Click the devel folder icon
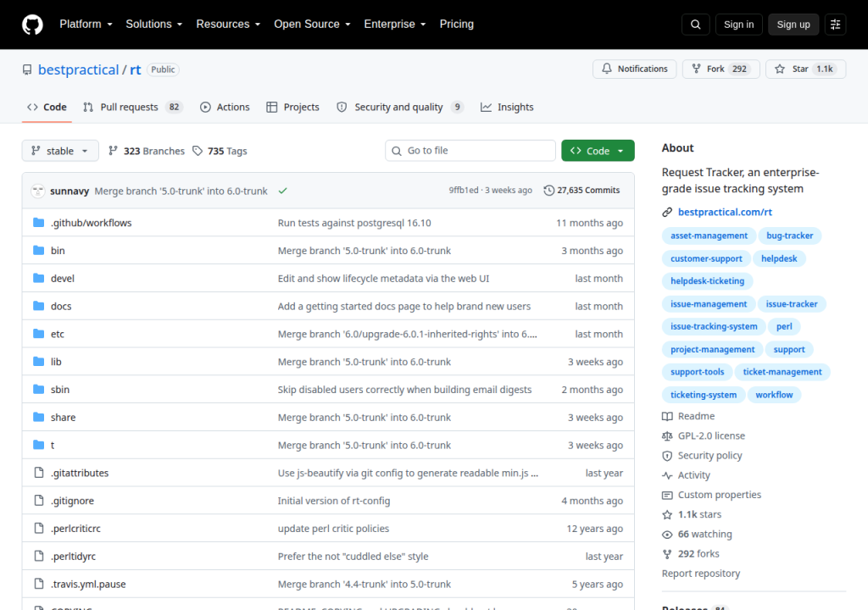 click(x=38, y=278)
